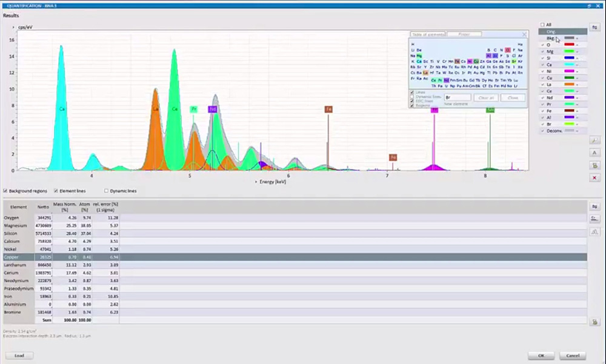Click the red X delete icon
This screenshot has width=606, height=364.
pos(594,177)
